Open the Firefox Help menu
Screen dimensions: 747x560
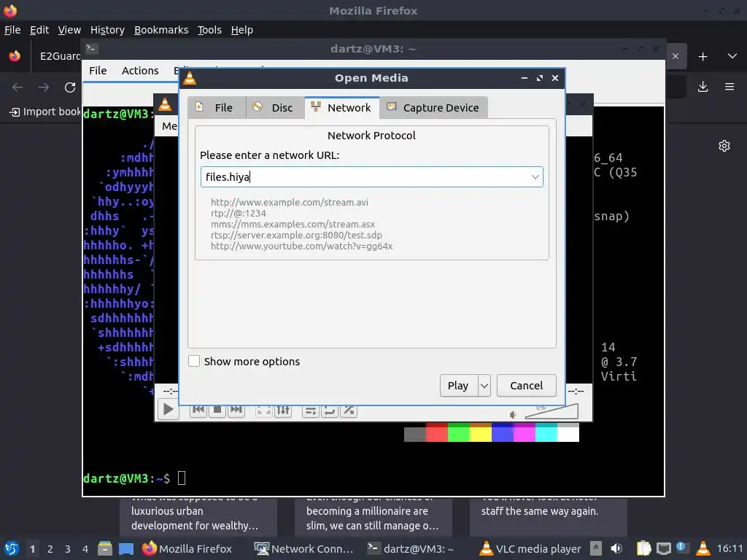click(x=242, y=30)
